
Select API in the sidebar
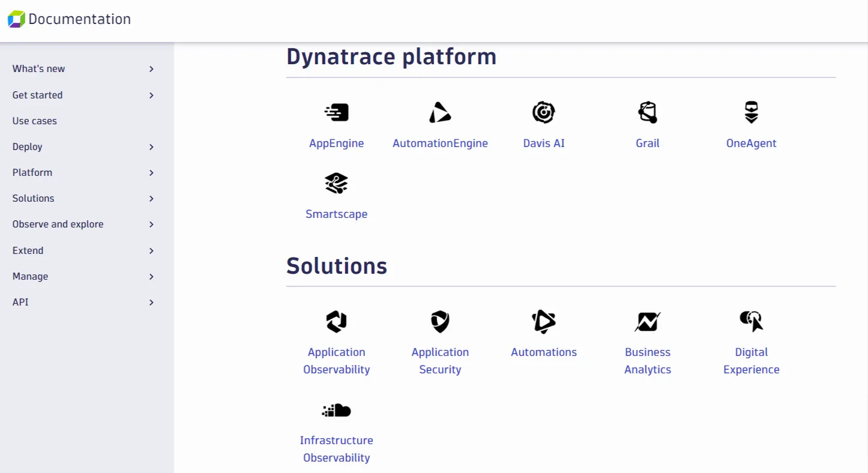click(x=20, y=302)
